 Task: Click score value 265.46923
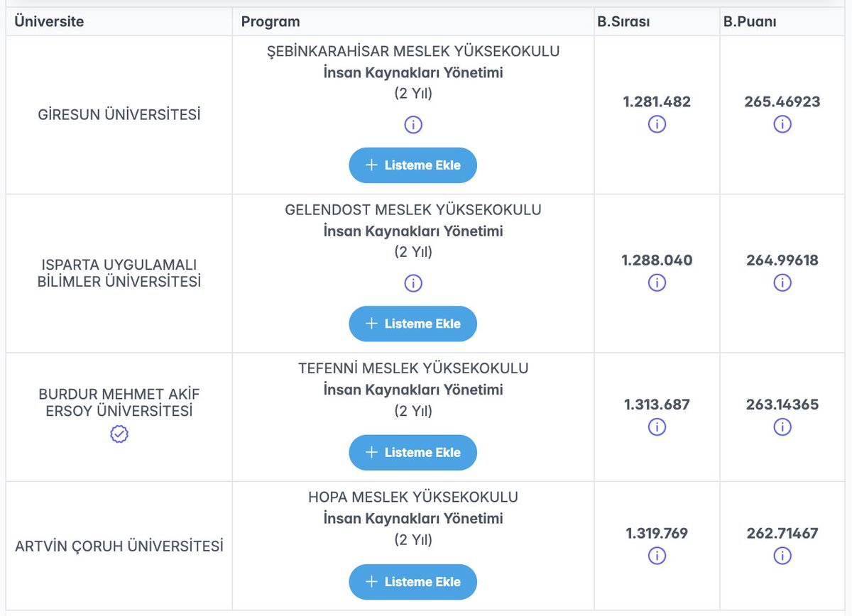click(x=782, y=102)
